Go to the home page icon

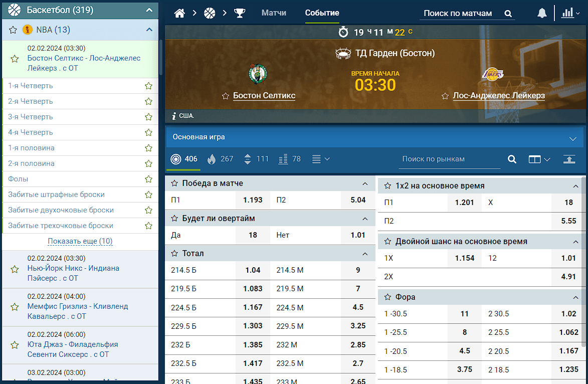(x=179, y=13)
